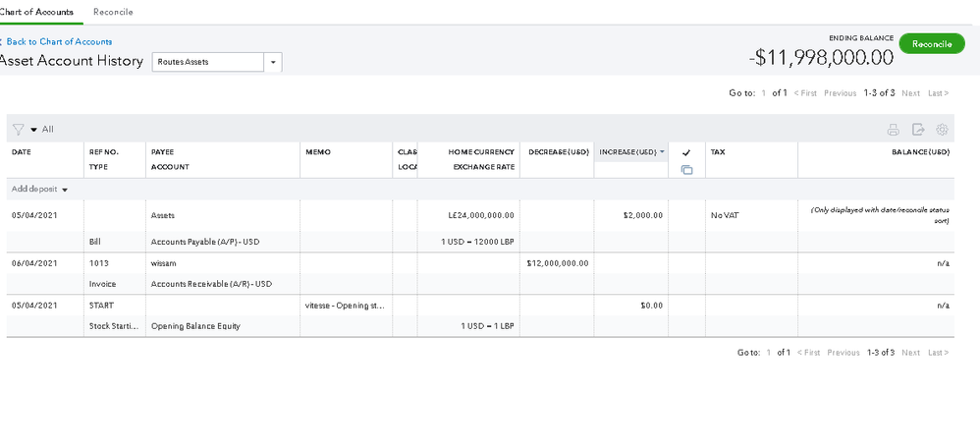Viewport: 980px width, 447px height.
Task: Switch to the Reconcile tab
Action: click(113, 12)
